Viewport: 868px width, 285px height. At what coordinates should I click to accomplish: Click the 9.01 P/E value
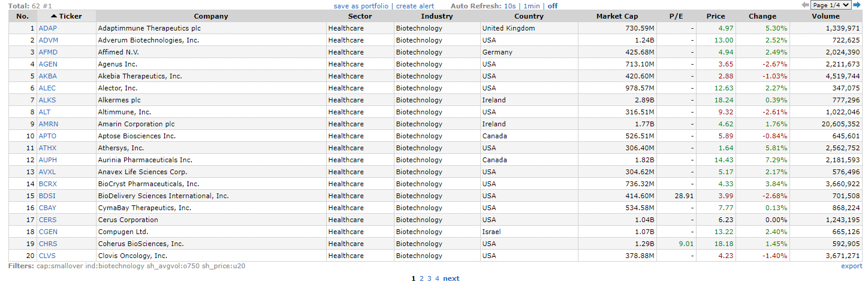[686, 244]
